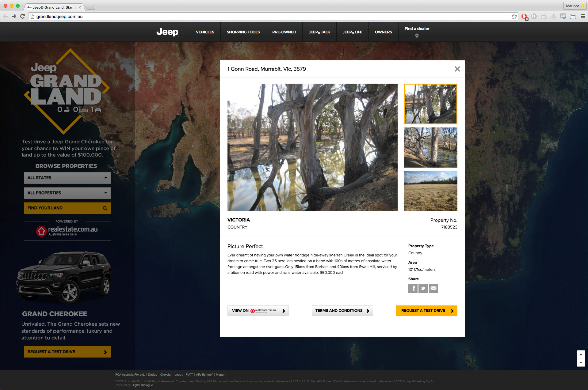588x390 pixels.
Task: Select the first creek tree thumbnail
Action: point(430,104)
